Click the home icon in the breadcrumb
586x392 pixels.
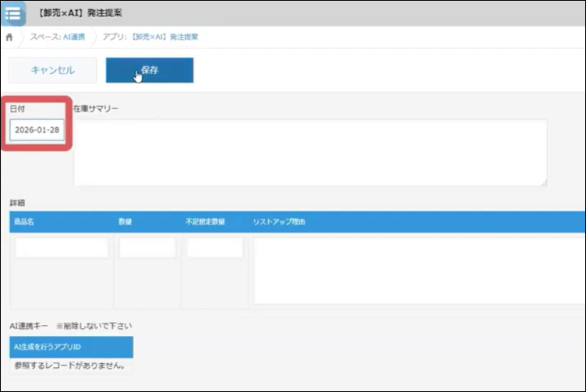tap(9, 37)
